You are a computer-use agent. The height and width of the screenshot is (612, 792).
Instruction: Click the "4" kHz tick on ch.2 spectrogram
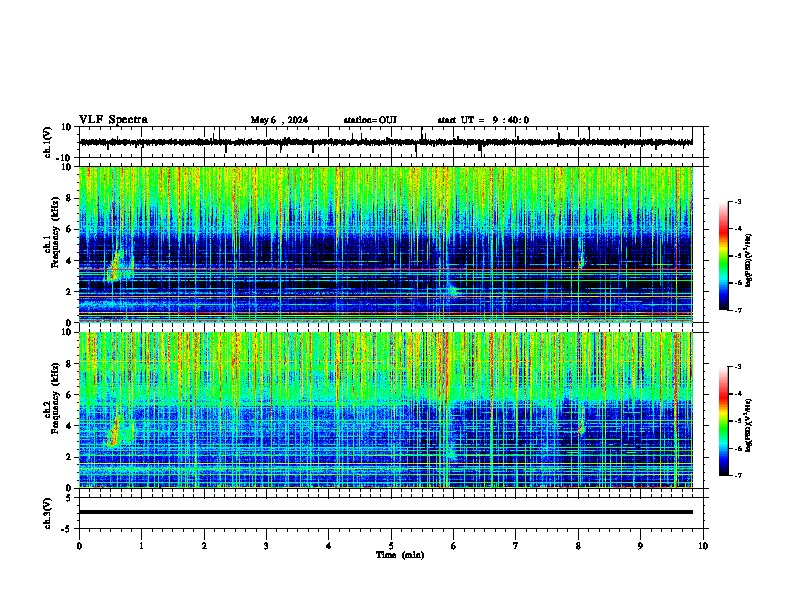[69, 426]
